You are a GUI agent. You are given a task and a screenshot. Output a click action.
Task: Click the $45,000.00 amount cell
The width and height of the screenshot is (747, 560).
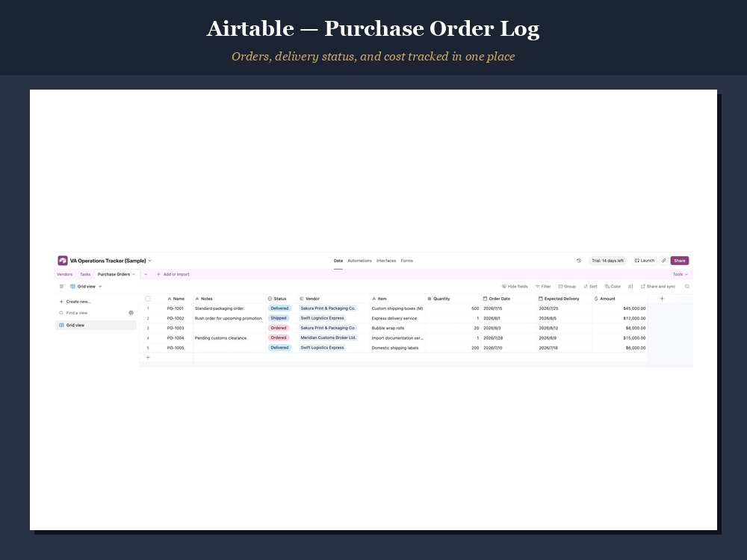620,308
